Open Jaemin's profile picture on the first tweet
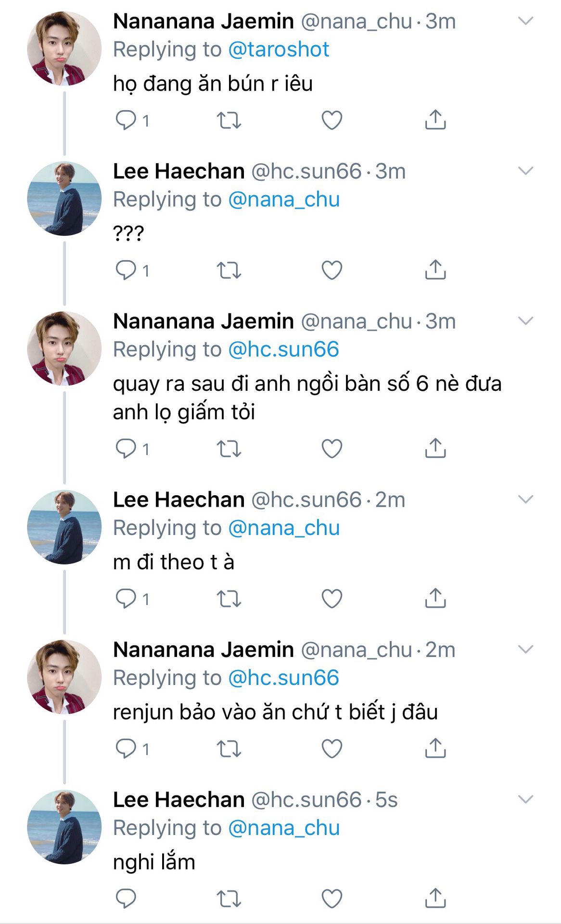561x924 pixels. pyautogui.click(x=64, y=49)
